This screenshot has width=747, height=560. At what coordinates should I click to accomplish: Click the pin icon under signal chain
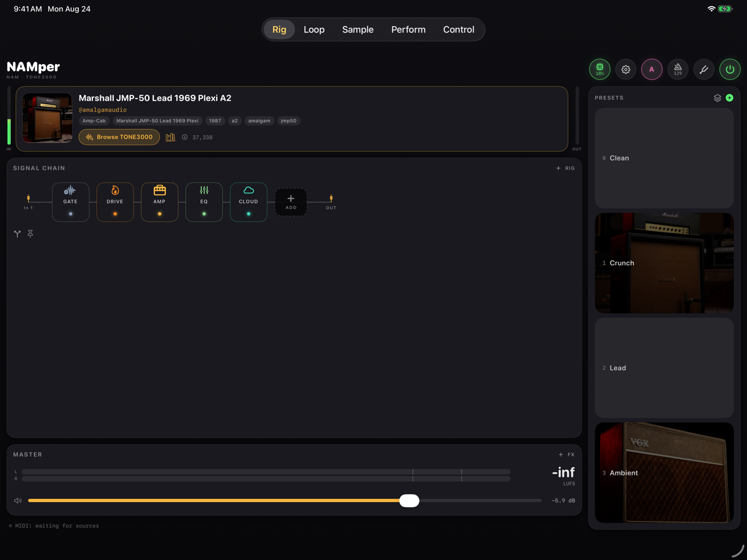[30, 234]
